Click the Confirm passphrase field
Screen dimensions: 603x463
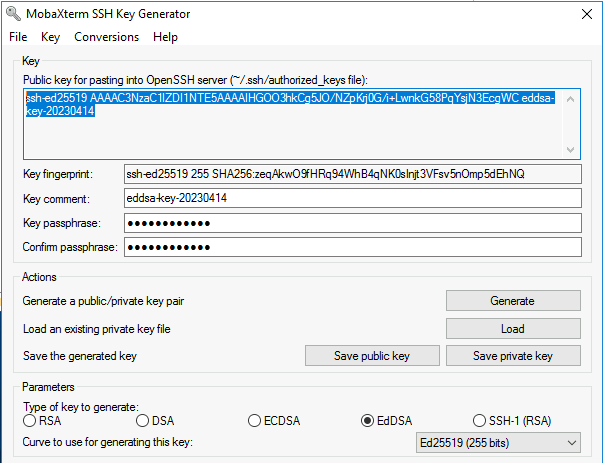tap(353, 247)
